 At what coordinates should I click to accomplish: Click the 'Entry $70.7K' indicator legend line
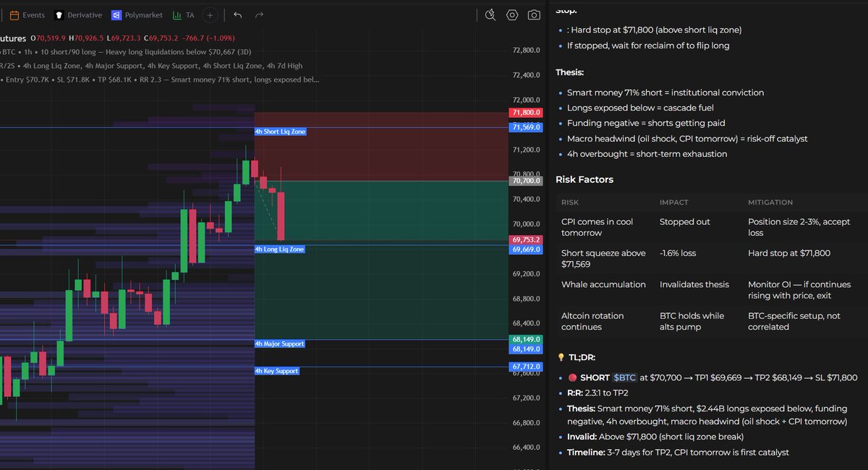tap(159, 79)
